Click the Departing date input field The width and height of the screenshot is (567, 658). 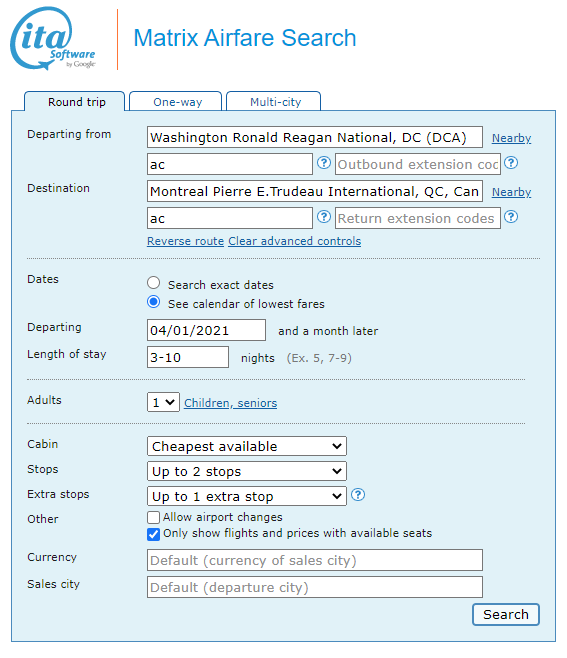(x=206, y=330)
